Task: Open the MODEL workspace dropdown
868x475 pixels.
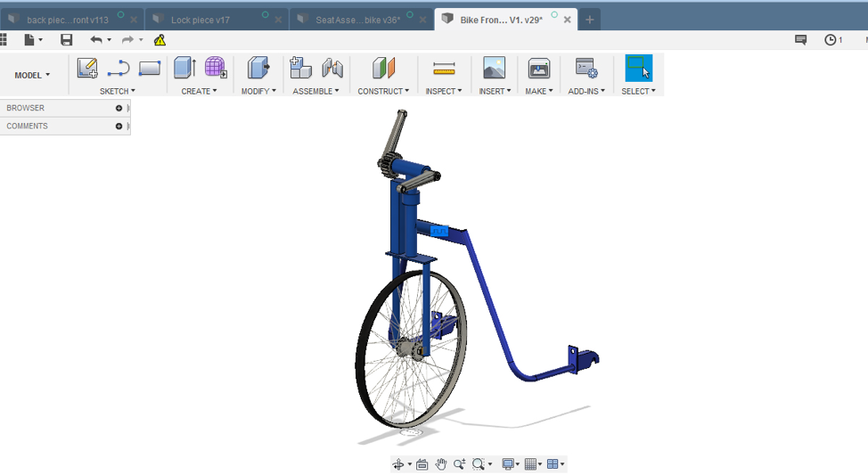Action: pyautogui.click(x=32, y=75)
